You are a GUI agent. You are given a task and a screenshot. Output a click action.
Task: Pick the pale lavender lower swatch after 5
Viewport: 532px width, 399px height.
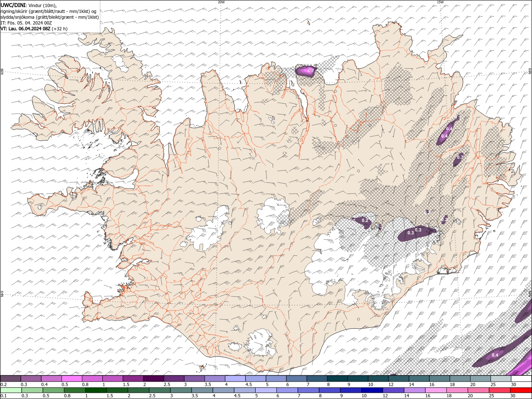coord(266,390)
